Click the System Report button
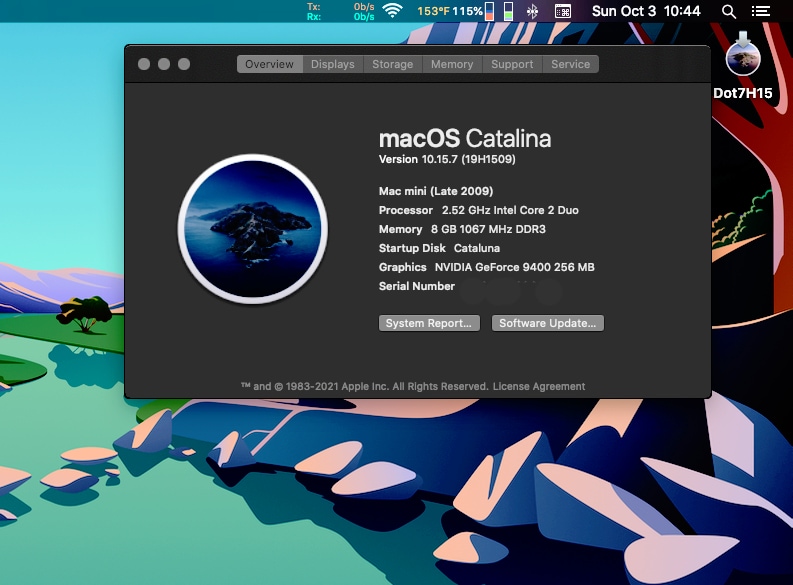Image resolution: width=793 pixels, height=585 pixels. (429, 323)
